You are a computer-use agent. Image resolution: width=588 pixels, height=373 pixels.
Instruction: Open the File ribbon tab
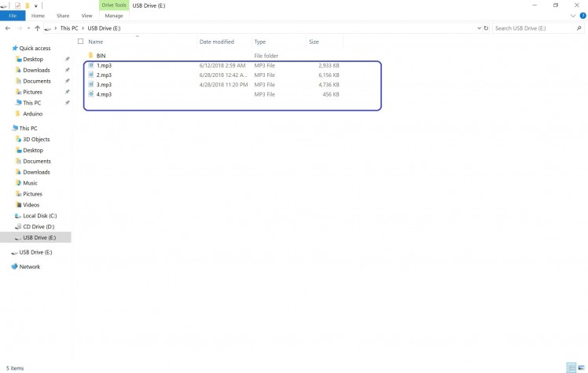pyautogui.click(x=13, y=16)
